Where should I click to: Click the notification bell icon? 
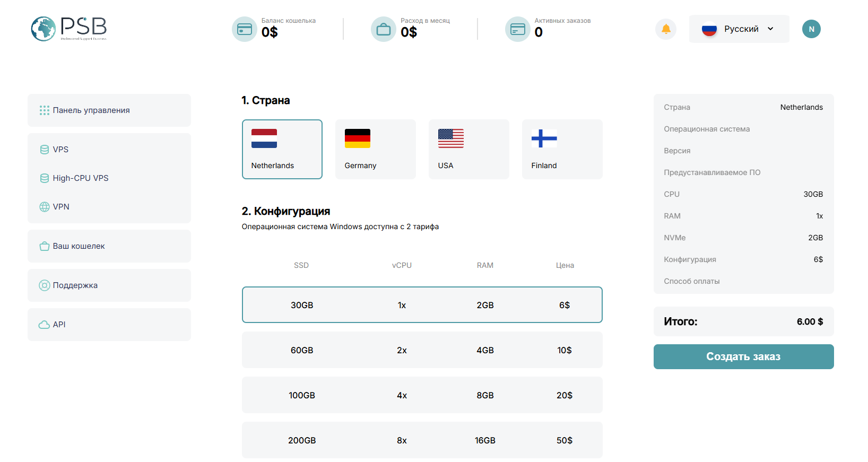[666, 29]
